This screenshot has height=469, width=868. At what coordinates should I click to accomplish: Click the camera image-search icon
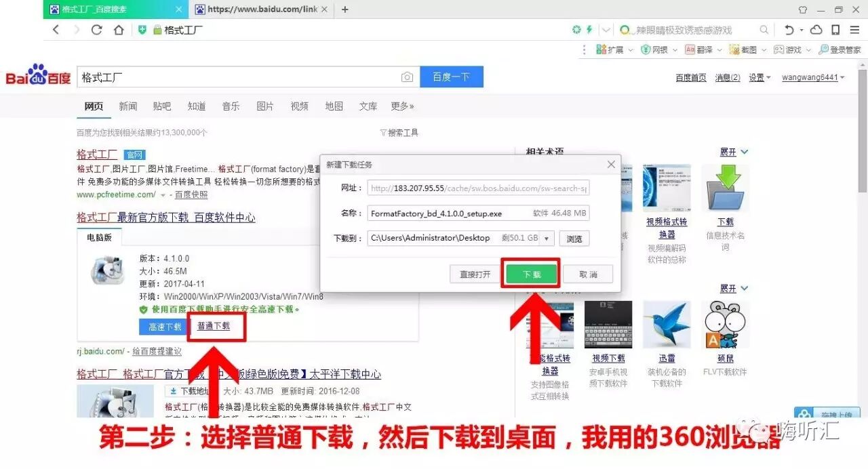coord(407,77)
